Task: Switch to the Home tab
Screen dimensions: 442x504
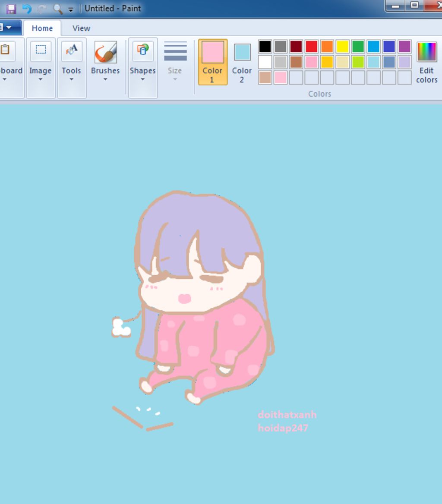Action: (x=42, y=28)
